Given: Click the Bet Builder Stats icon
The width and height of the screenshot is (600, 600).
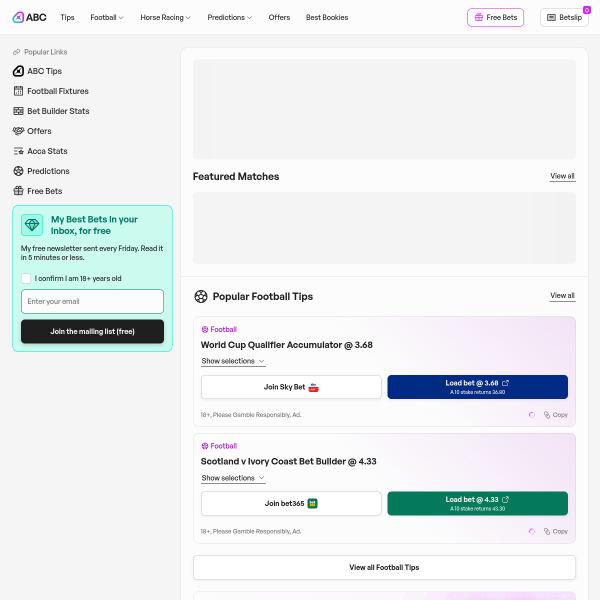Looking at the screenshot, I should 18,111.
